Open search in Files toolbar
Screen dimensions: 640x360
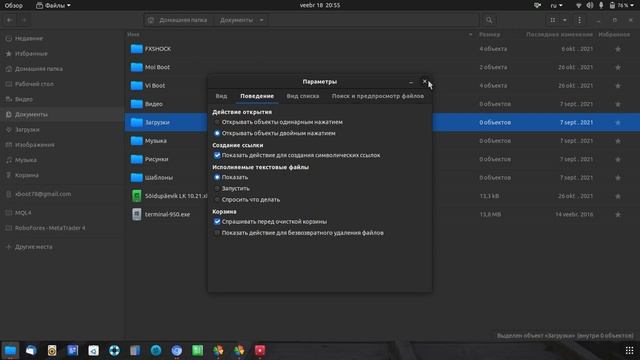[x=489, y=20]
